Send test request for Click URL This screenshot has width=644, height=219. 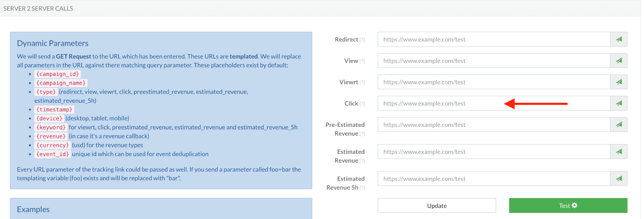pyautogui.click(x=619, y=103)
